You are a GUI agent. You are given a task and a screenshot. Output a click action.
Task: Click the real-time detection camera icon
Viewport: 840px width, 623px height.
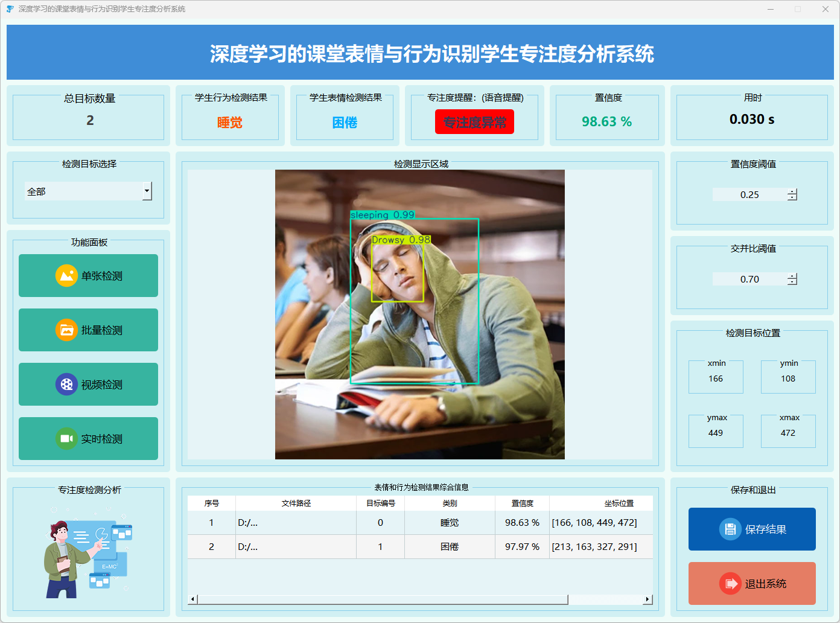(x=66, y=439)
